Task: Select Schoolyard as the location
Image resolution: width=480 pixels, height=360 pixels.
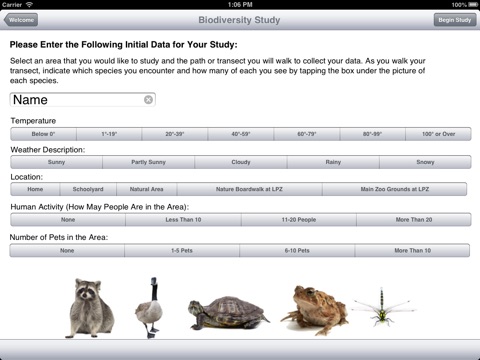Action: [x=88, y=189]
